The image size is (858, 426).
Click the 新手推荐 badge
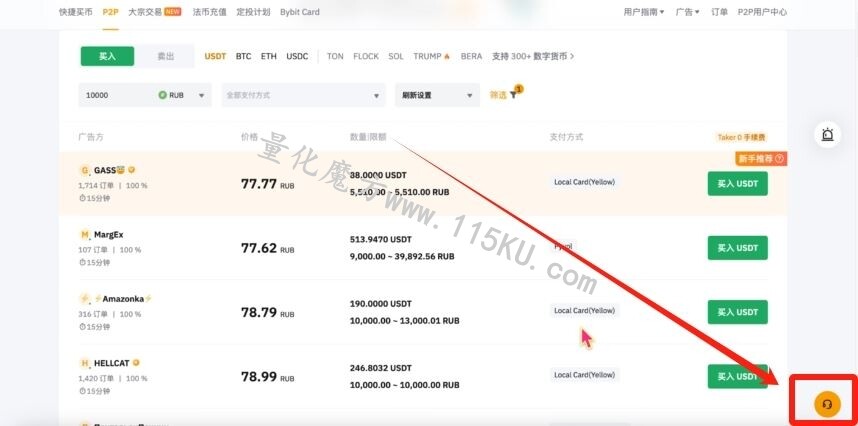[761, 159]
